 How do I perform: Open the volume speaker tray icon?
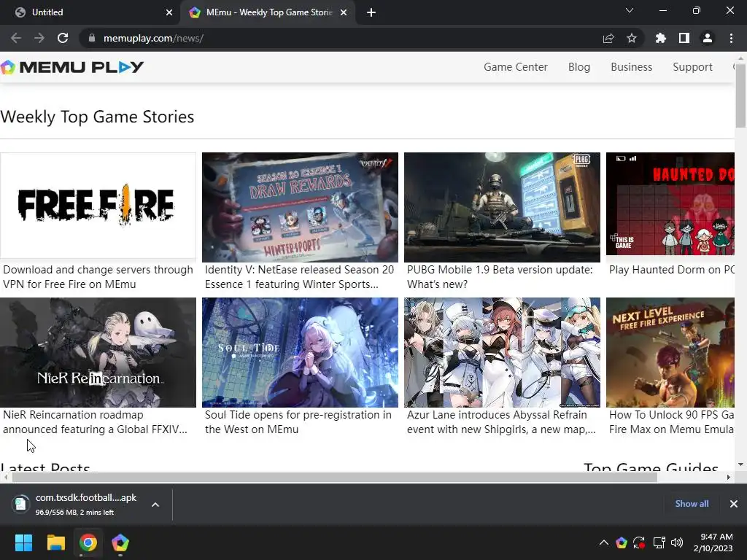point(676,542)
